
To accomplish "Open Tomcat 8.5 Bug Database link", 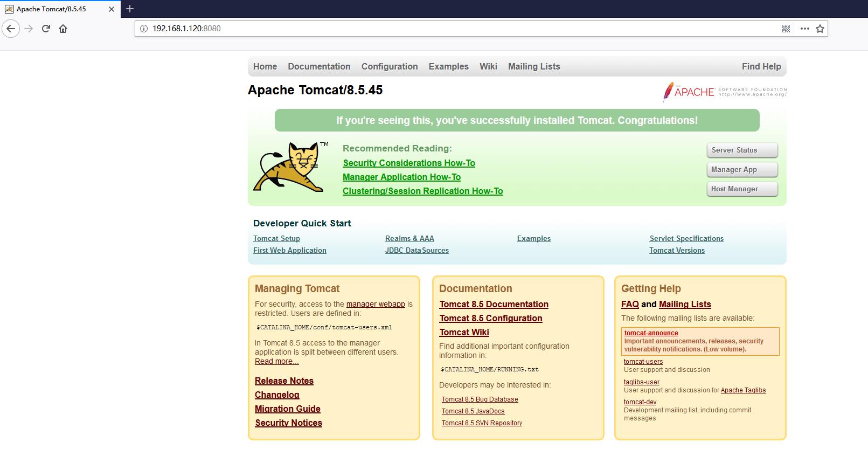I will (480, 399).
